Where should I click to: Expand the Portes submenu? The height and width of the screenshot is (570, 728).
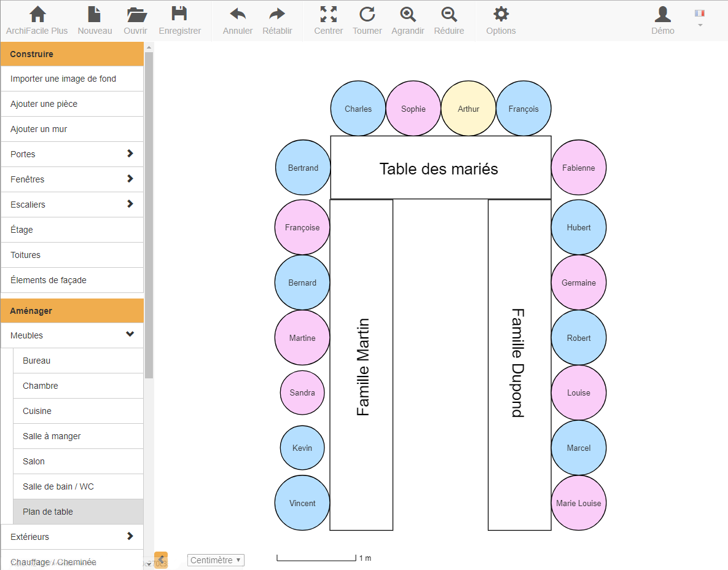72,154
